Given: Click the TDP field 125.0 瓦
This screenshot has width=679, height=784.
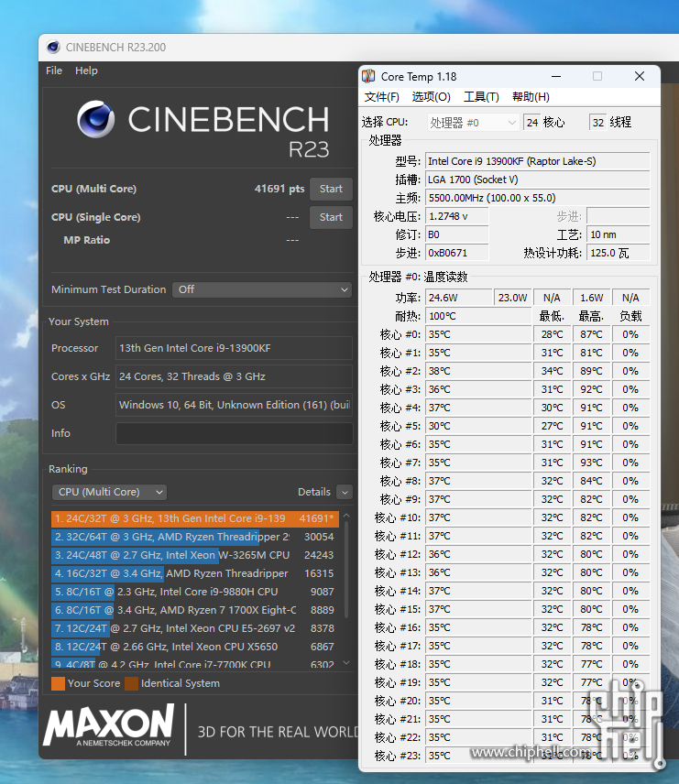Looking at the screenshot, I should tap(619, 253).
